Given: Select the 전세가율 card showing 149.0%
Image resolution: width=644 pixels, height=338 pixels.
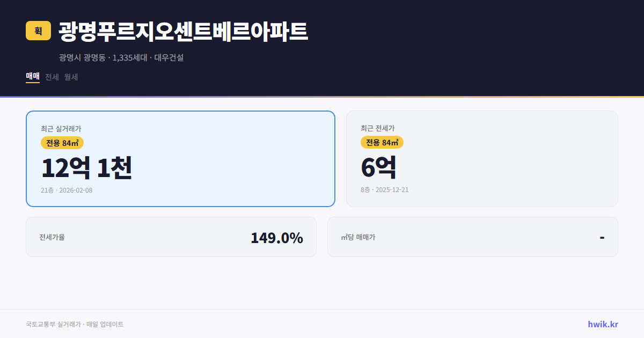Looking at the screenshot, I should tap(171, 237).
